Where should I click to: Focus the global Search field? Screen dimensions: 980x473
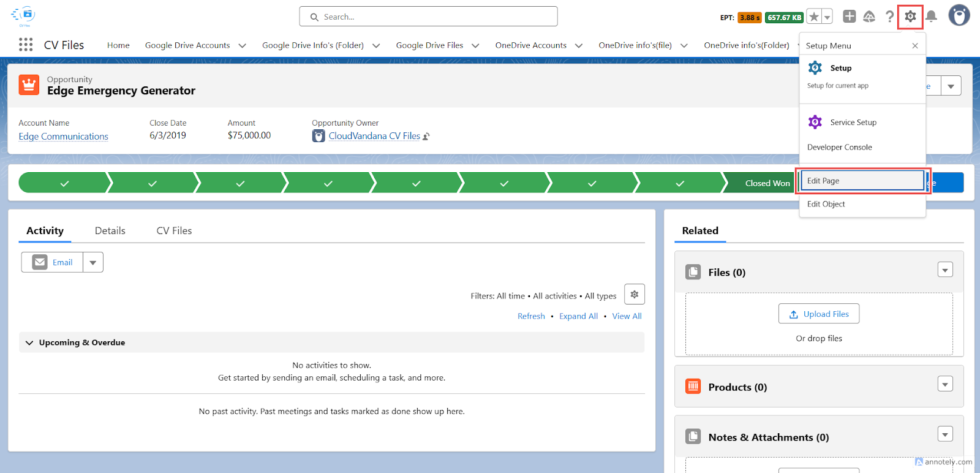point(428,17)
